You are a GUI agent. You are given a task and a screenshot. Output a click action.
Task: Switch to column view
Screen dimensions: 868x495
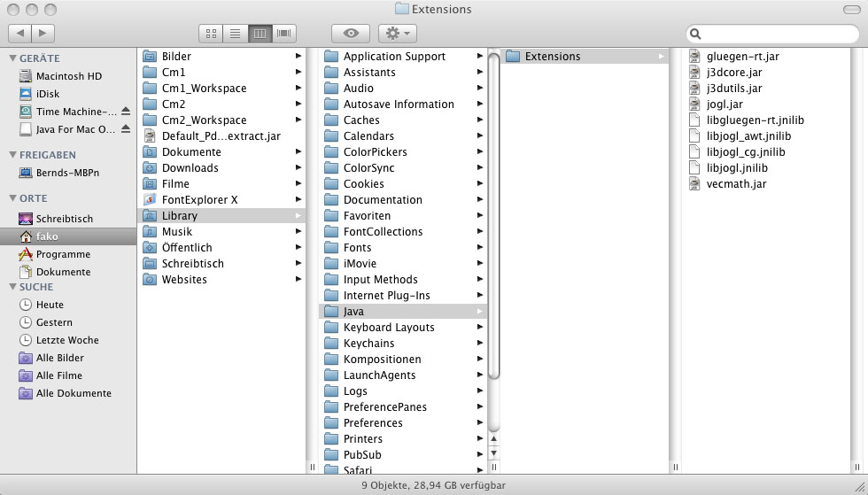(260, 34)
